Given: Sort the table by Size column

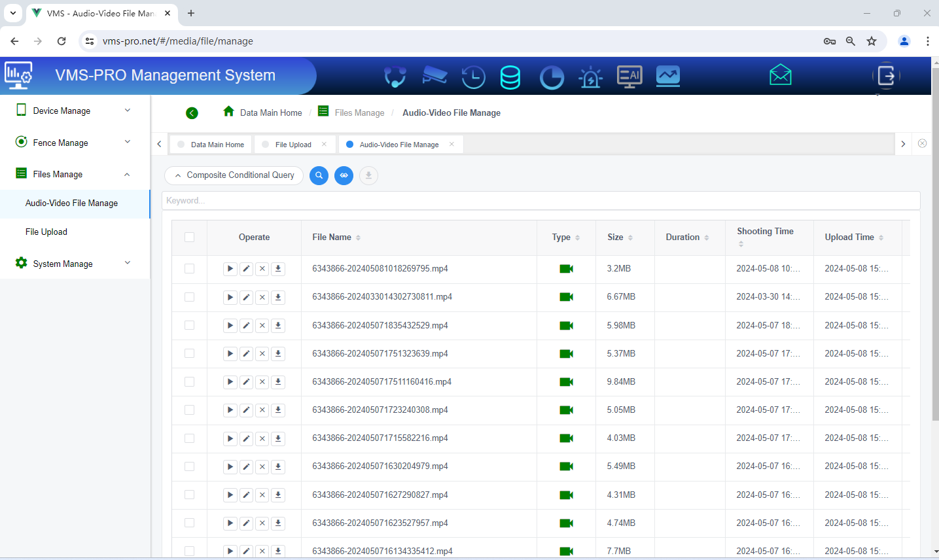Looking at the screenshot, I should click(x=630, y=237).
